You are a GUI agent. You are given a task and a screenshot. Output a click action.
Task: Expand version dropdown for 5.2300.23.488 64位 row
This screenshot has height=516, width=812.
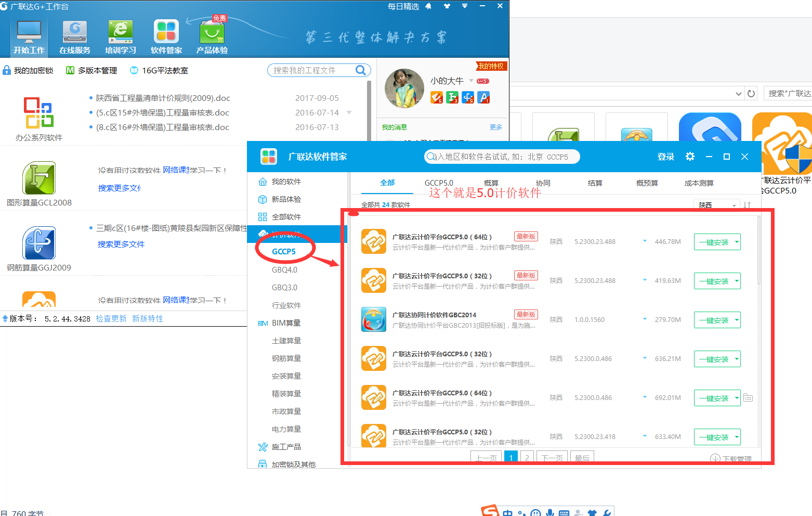click(645, 241)
